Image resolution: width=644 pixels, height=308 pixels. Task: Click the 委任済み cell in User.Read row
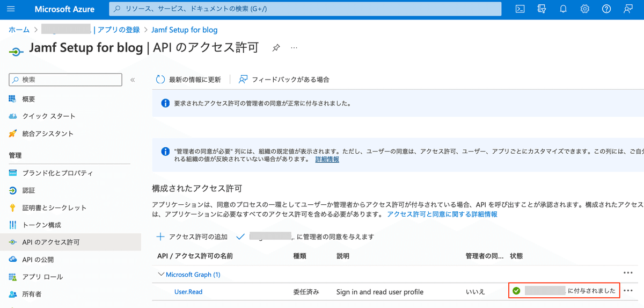(x=306, y=292)
